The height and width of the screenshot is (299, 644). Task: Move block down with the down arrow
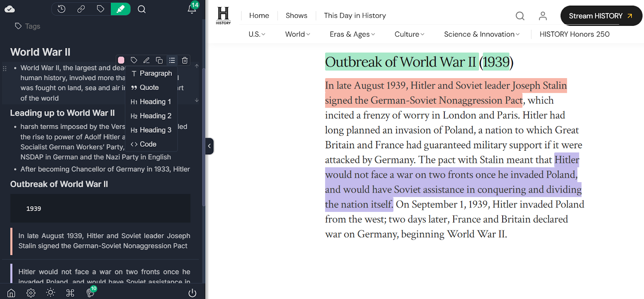[x=197, y=100]
